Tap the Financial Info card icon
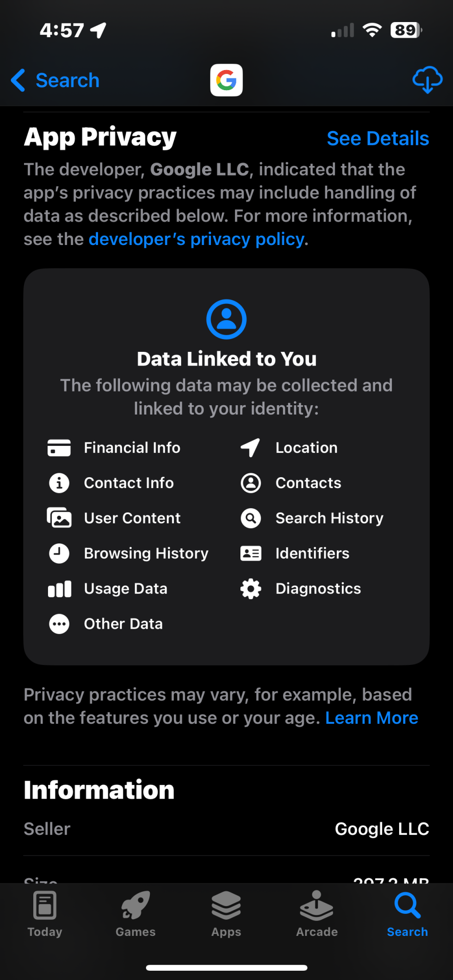453x980 pixels. pyautogui.click(x=59, y=448)
